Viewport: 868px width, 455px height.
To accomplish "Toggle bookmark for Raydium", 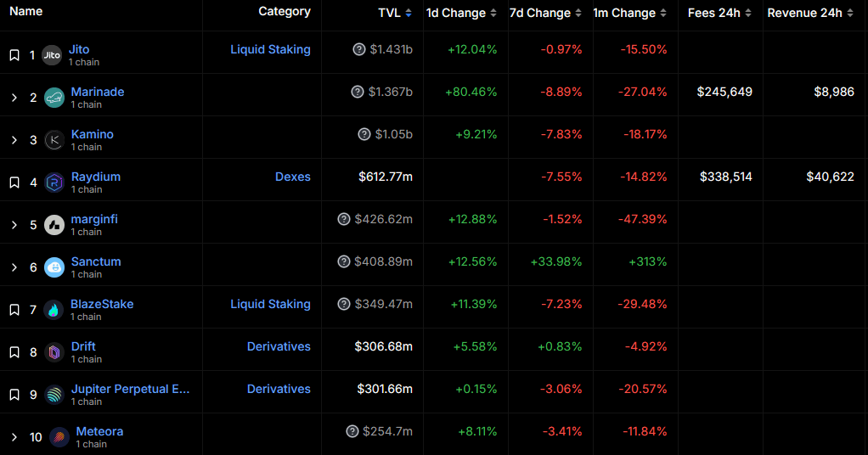I will coord(14,183).
